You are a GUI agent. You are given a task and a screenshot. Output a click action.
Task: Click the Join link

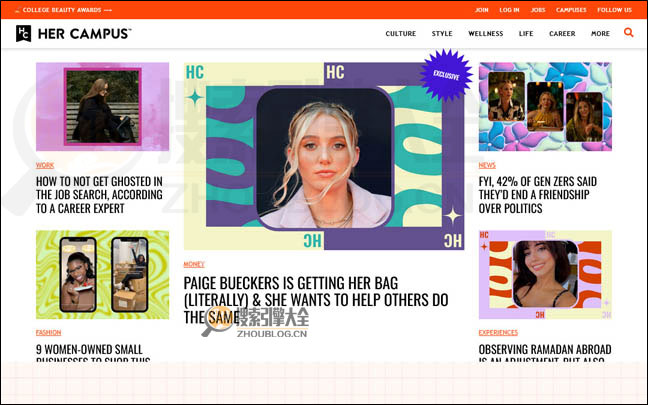coord(481,10)
